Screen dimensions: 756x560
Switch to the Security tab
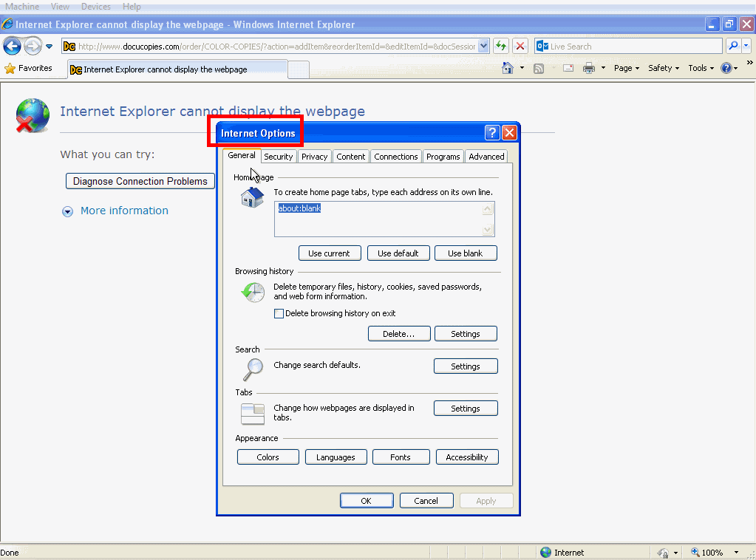[278, 157]
